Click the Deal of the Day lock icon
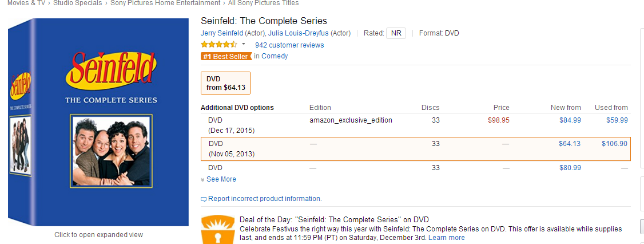The width and height of the screenshot is (644, 244). 217,229
